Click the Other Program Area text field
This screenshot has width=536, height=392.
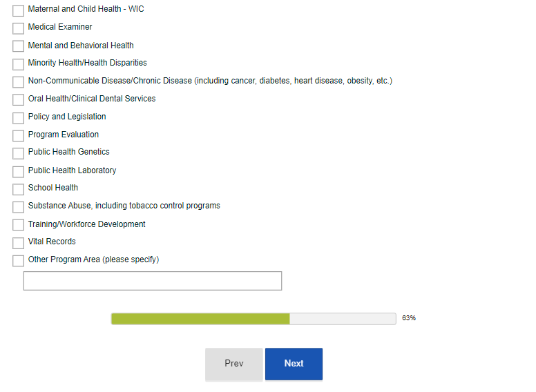tap(153, 281)
